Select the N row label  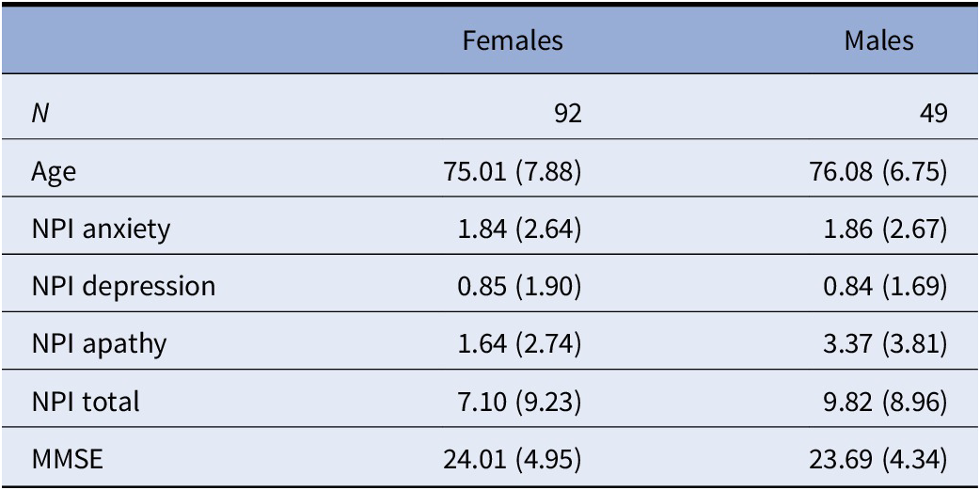click(x=40, y=114)
